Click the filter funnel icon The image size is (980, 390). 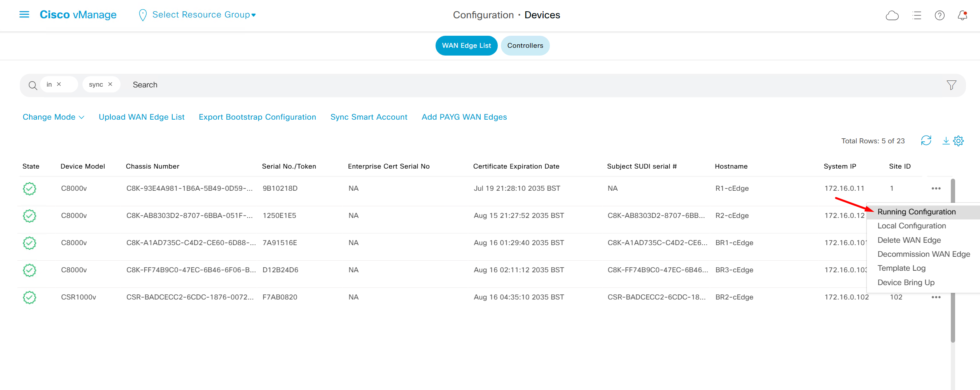pos(951,85)
